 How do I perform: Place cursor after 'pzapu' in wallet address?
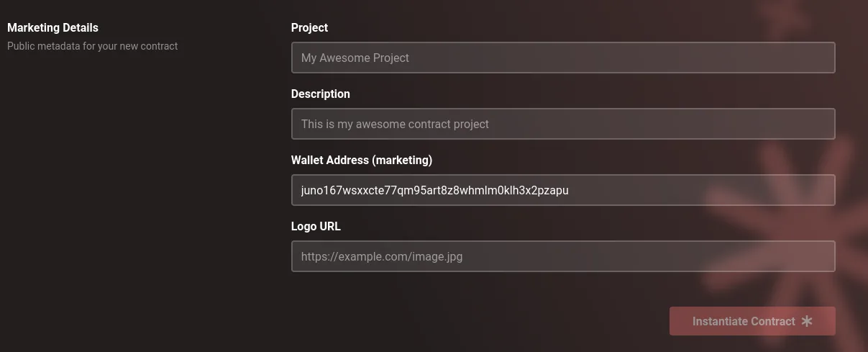570,190
